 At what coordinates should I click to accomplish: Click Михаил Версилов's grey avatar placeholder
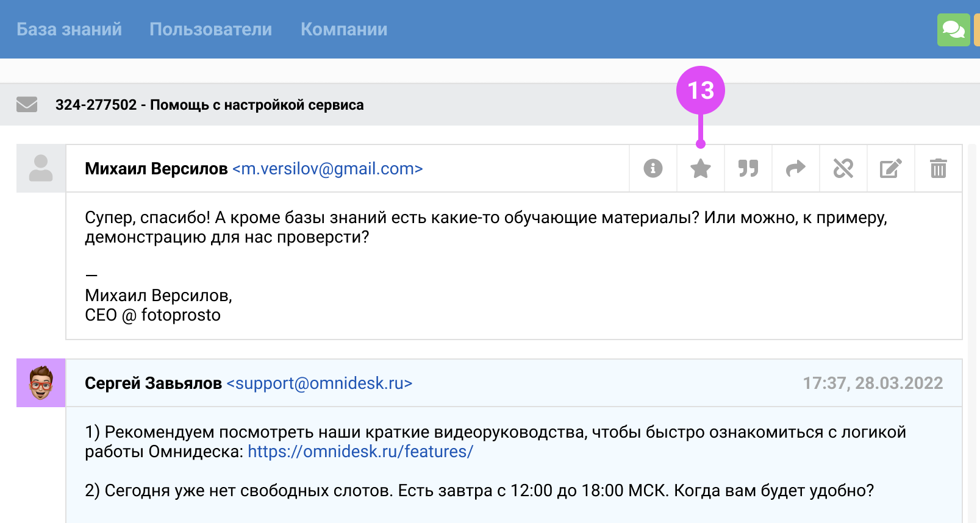41,168
